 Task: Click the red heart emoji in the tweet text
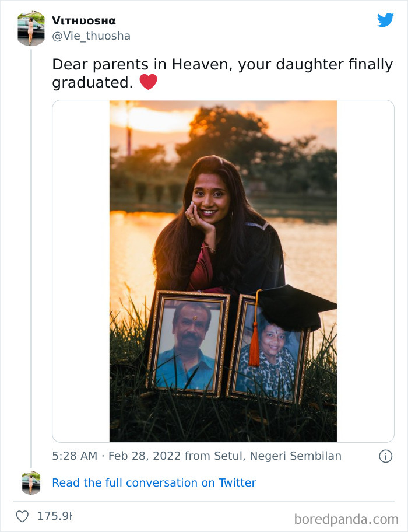[149, 82]
